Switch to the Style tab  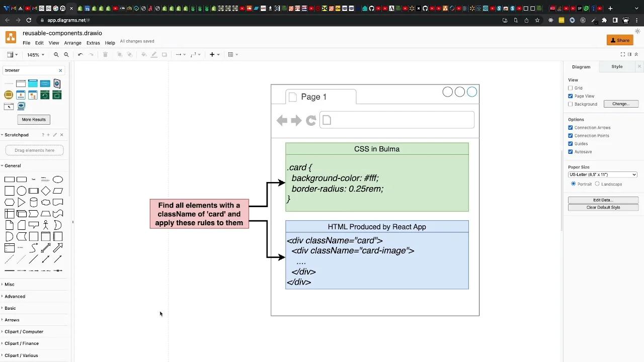pos(616,66)
